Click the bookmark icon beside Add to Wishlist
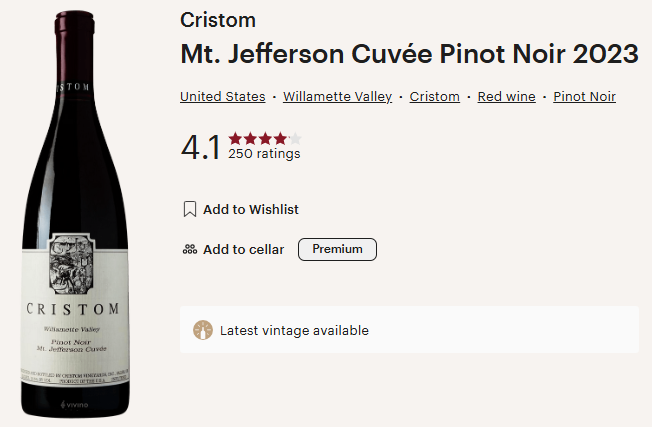Image resolution: width=652 pixels, height=427 pixels. pyautogui.click(x=189, y=210)
